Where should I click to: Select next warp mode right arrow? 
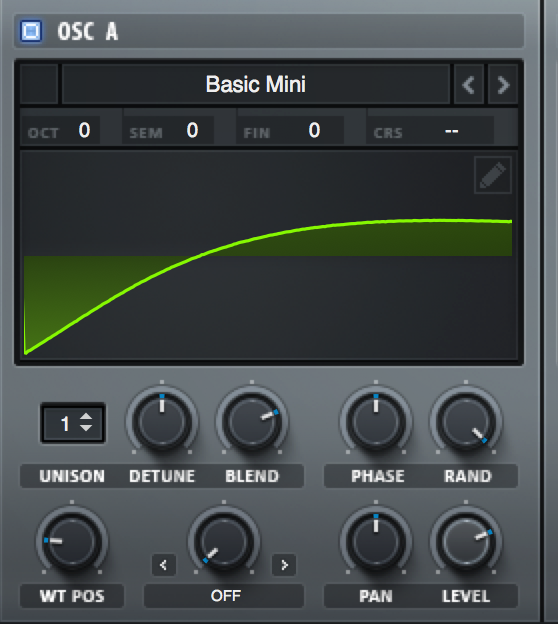284,565
